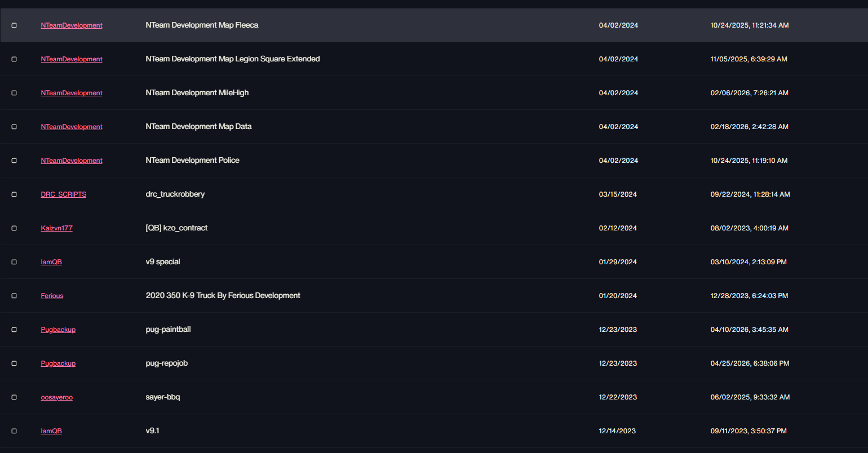Open Pugbackup link in pug-paintball row
This screenshot has height=453, width=868.
tap(58, 330)
